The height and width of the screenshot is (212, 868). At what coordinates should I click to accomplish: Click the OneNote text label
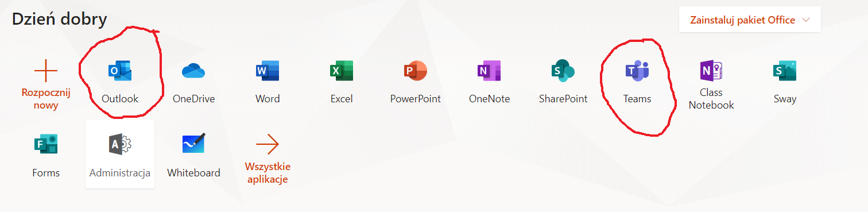(x=489, y=99)
